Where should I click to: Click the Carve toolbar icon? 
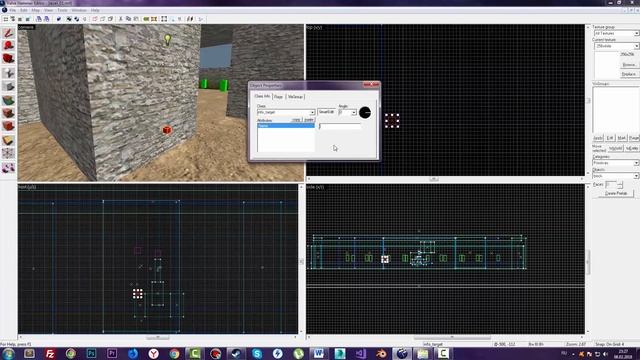[x=59, y=19]
